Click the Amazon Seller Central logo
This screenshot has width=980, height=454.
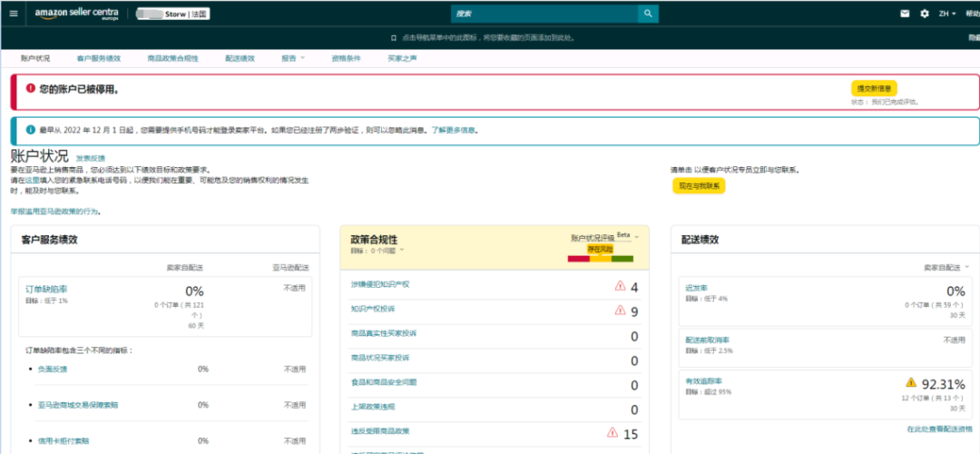click(x=76, y=14)
